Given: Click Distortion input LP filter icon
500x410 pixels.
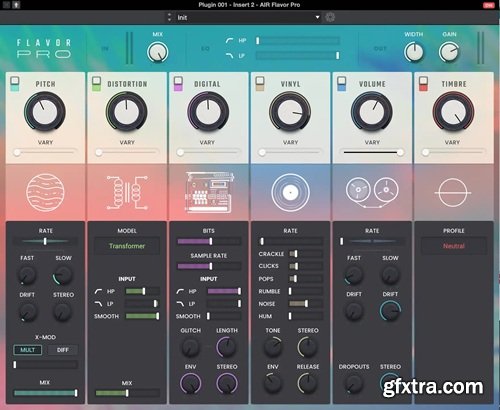Looking at the screenshot, I should 98,304.
